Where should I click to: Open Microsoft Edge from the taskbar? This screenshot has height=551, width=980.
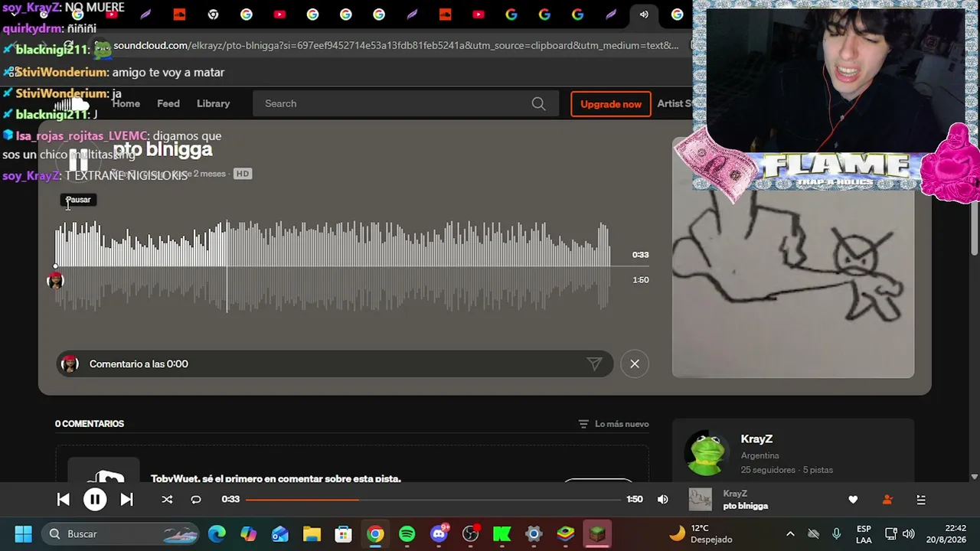(217, 534)
